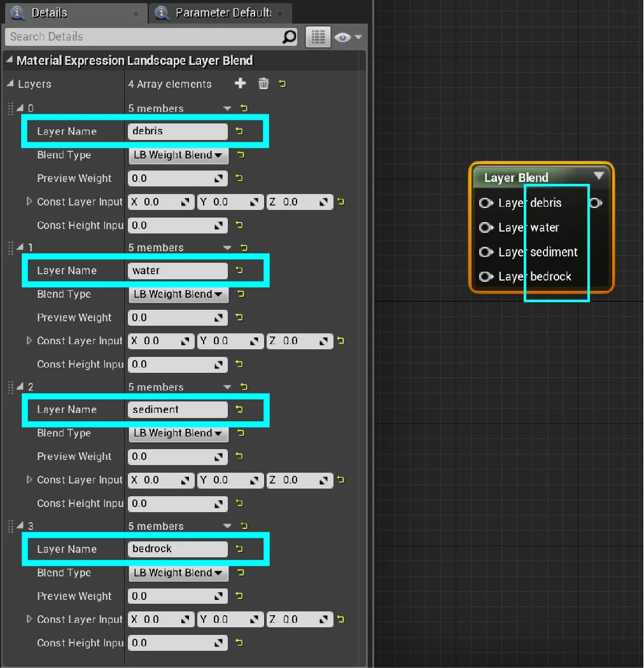644x668 pixels.
Task: Reset bedrock's Const Layer Input values
Action: [x=342, y=619]
